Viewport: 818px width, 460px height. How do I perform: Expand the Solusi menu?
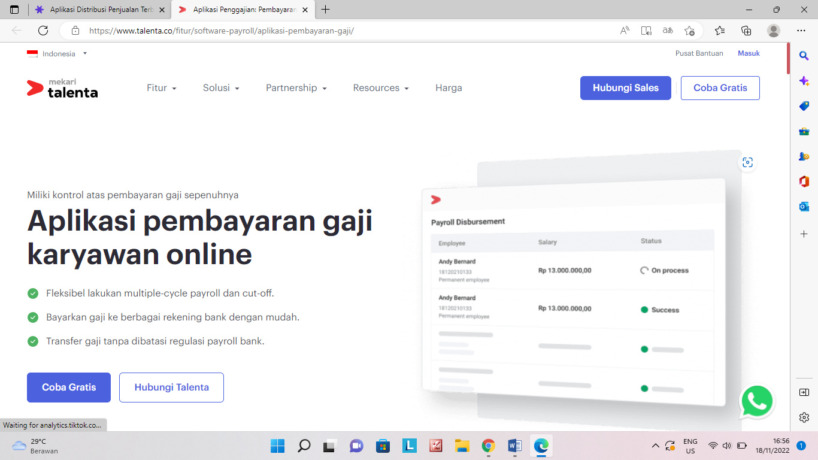221,88
